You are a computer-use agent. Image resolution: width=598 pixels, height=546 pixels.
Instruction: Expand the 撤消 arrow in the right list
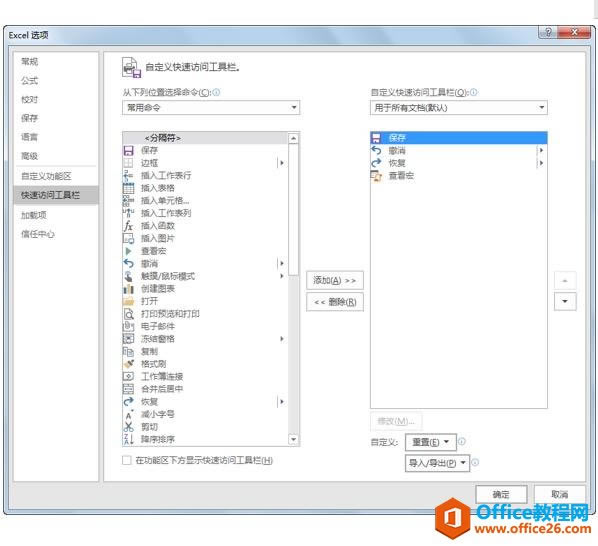pyautogui.click(x=541, y=151)
